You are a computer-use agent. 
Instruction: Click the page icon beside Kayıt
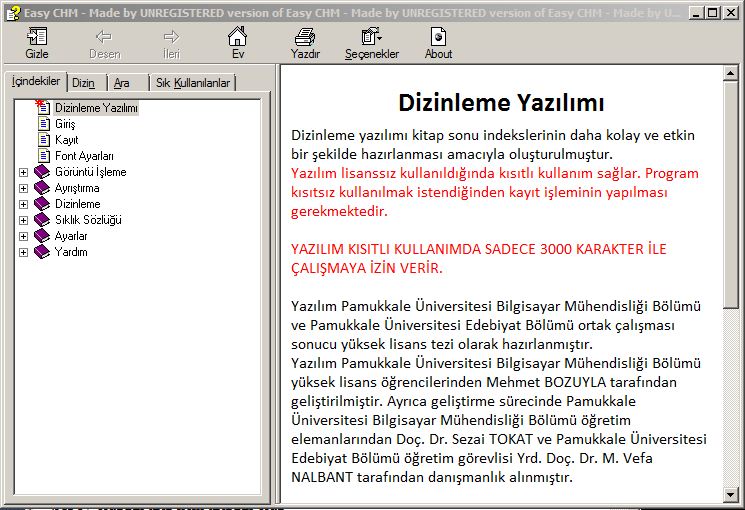[44, 140]
